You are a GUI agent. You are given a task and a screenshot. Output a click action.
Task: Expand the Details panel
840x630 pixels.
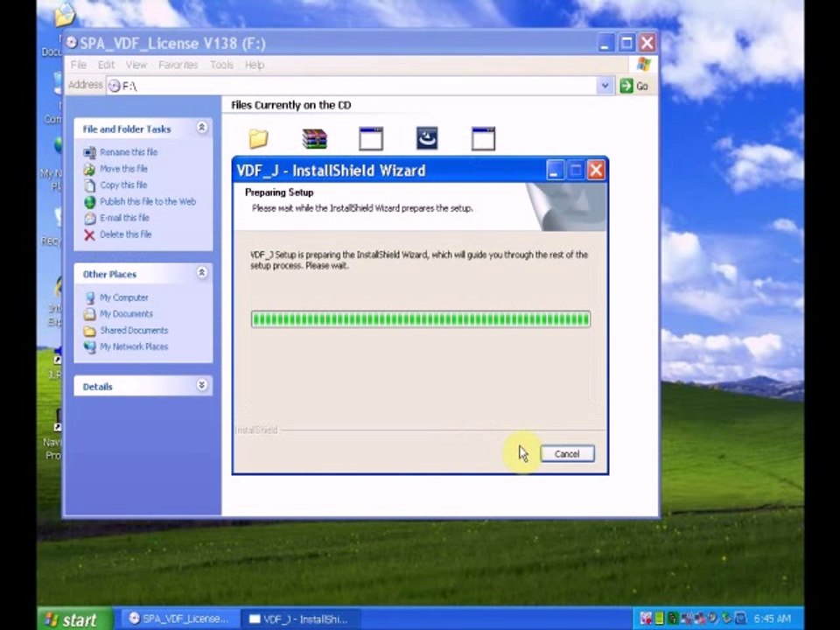click(x=202, y=385)
